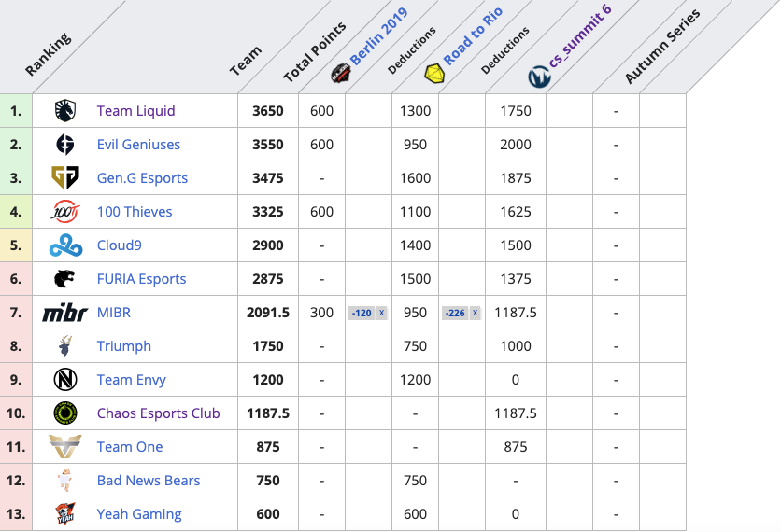Click the Total Points column header
The height and width of the screenshot is (532, 781).
314,51
